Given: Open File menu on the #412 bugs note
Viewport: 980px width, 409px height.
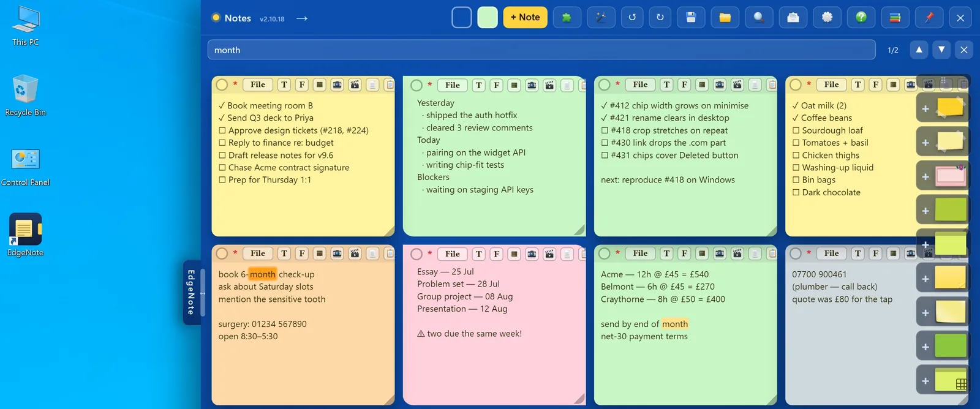Looking at the screenshot, I should [x=640, y=84].
